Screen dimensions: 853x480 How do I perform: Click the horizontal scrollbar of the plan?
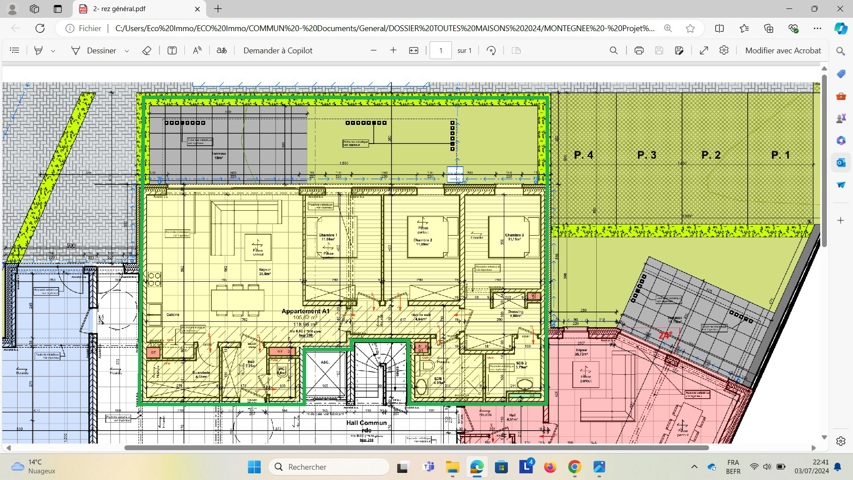[x=416, y=448]
